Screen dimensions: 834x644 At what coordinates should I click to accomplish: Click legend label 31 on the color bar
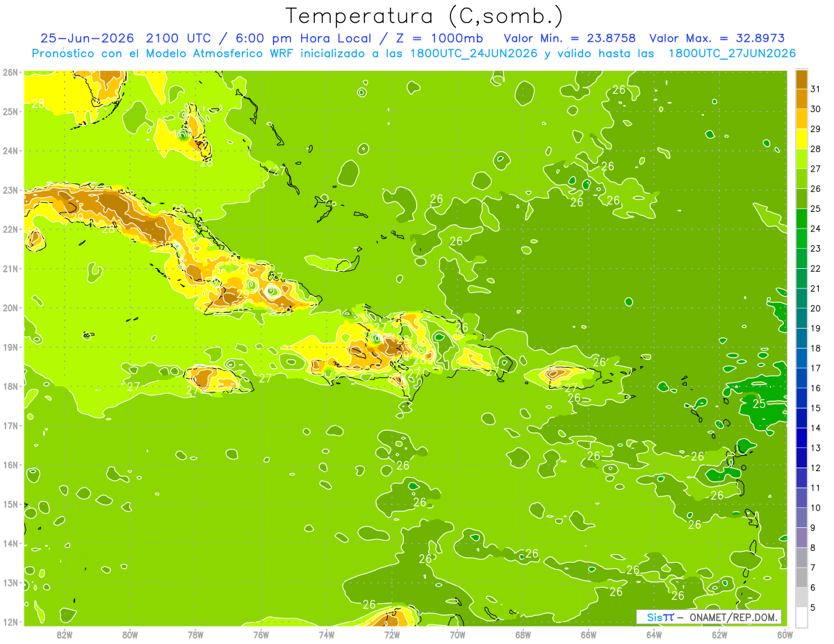[816, 89]
